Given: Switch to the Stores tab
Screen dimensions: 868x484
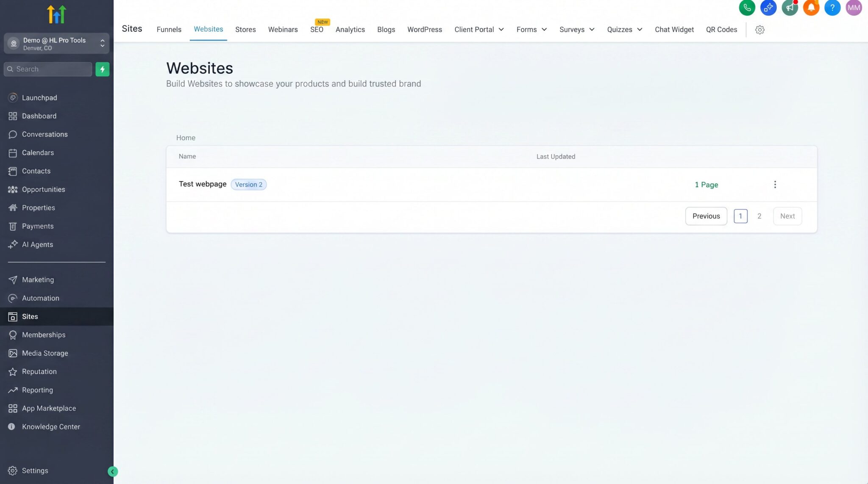Looking at the screenshot, I should tap(245, 30).
